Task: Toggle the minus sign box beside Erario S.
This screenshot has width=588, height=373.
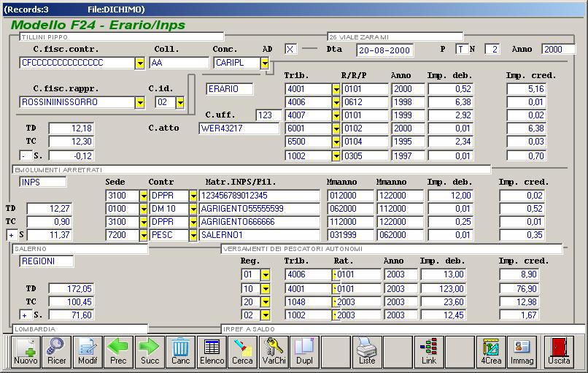Action: coord(25,155)
